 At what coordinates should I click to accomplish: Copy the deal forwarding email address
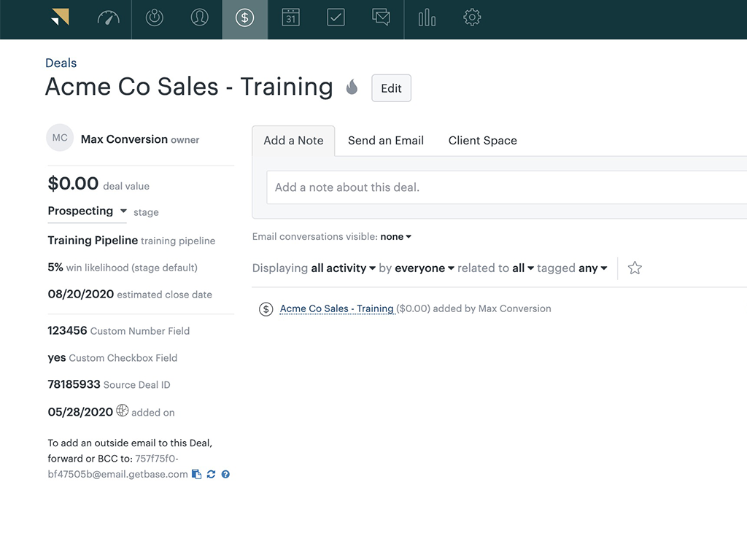point(196,475)
